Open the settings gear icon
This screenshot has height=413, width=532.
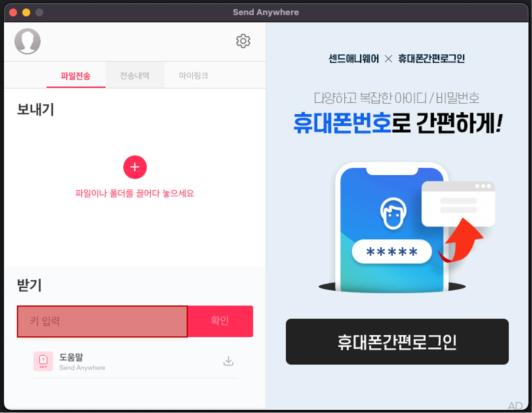point(243,41)
